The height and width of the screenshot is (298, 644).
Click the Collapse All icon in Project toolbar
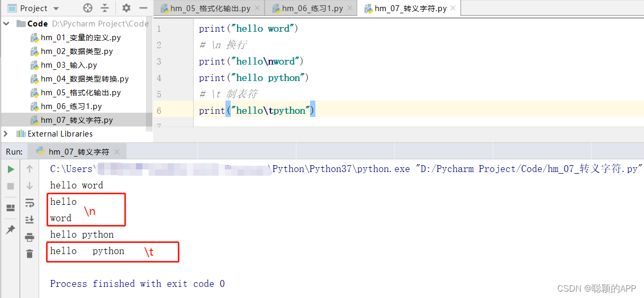tap(105, 8)
